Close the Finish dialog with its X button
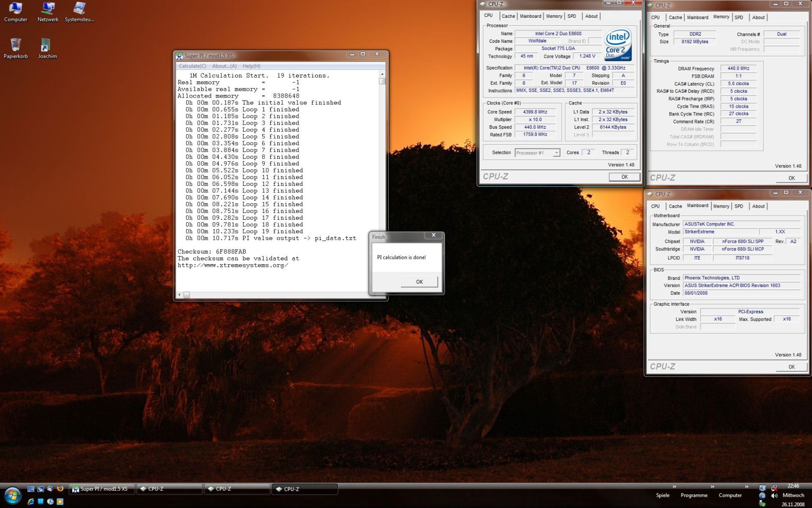 pyautogui.click(x=433, y=235)
